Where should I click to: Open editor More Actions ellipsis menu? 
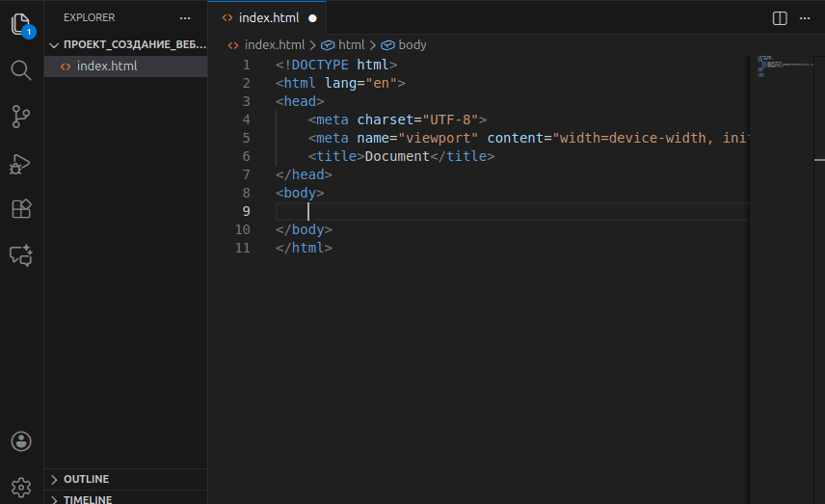pos(805,18)
